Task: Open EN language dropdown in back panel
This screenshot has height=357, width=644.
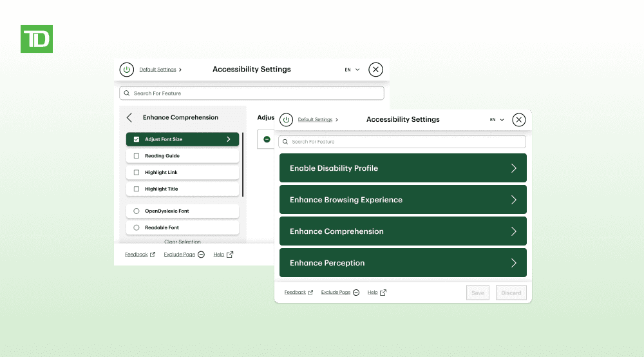Action: pos(352,70)
